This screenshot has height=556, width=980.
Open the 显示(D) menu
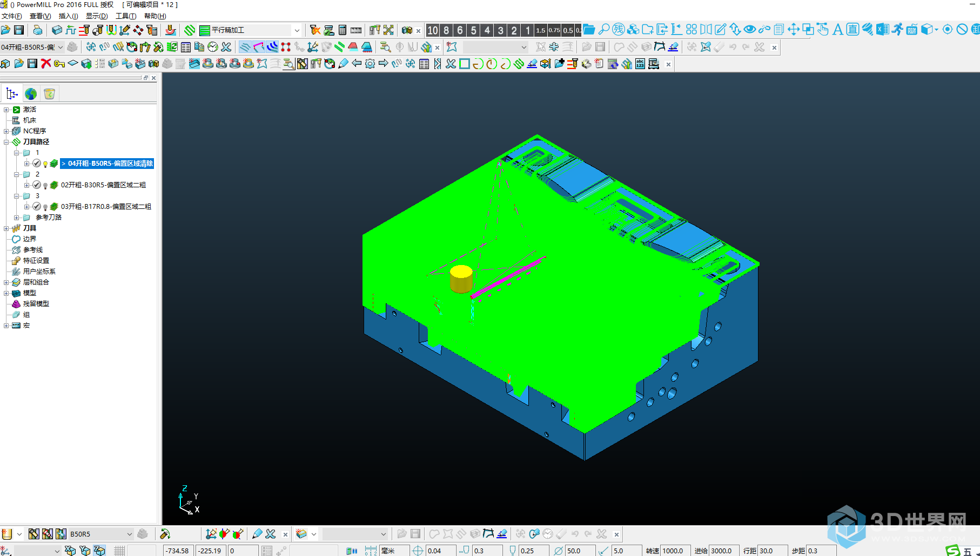click(x=97, y=16)
